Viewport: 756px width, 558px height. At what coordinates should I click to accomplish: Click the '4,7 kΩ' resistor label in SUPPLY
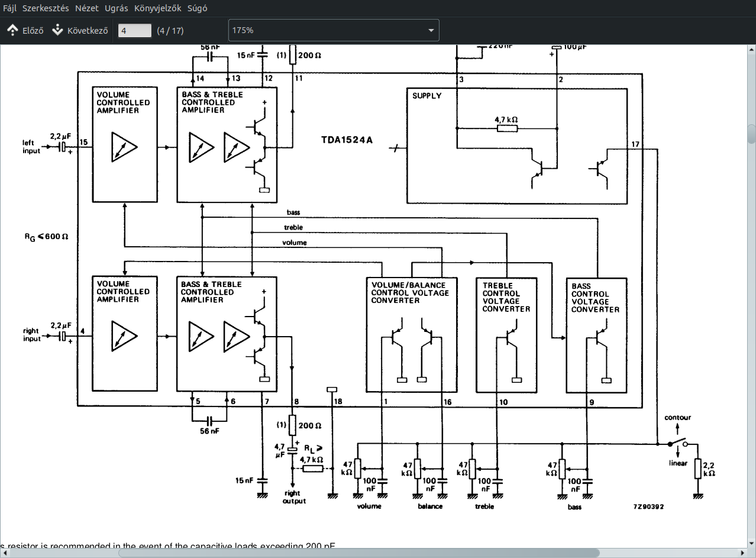[506, 120]
